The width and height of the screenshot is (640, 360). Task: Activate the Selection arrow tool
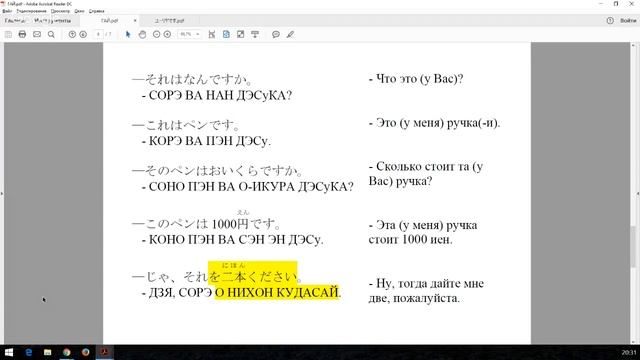point(128,35)
